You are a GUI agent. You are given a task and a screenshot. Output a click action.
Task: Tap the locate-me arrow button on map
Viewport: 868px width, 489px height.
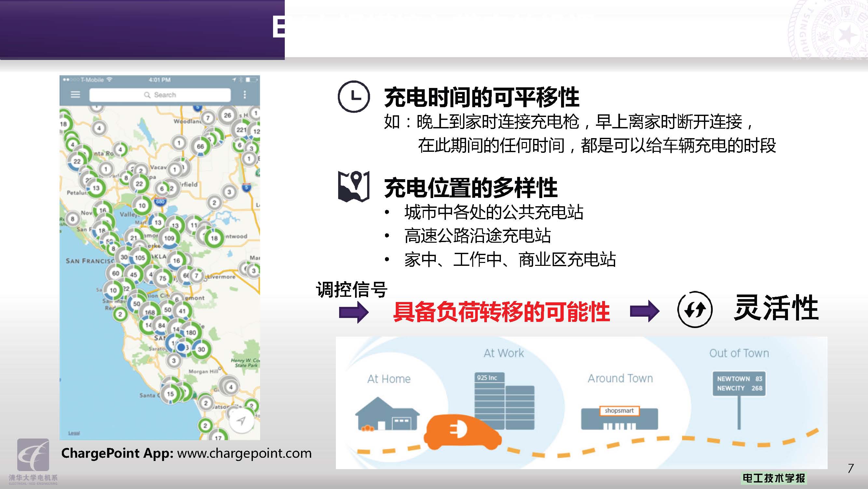pyautogui.click(x=241, y=420)
